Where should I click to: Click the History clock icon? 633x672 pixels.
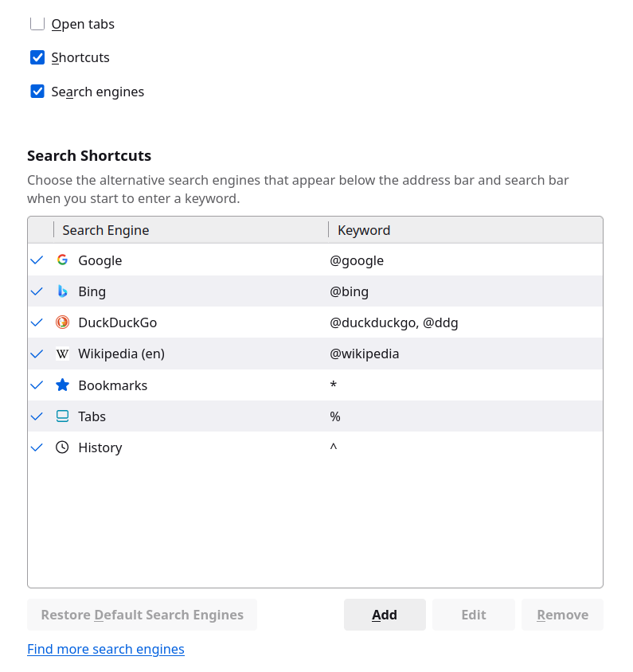[62, 447]
